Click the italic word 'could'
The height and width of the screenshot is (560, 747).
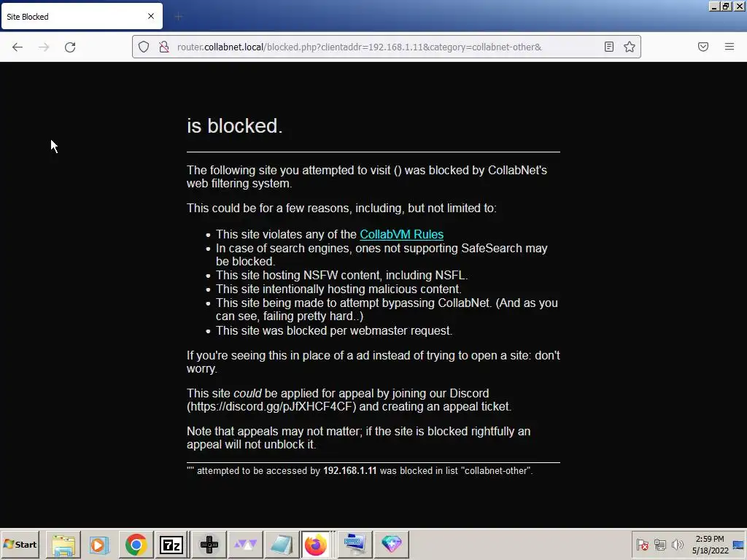pos(247,393)
